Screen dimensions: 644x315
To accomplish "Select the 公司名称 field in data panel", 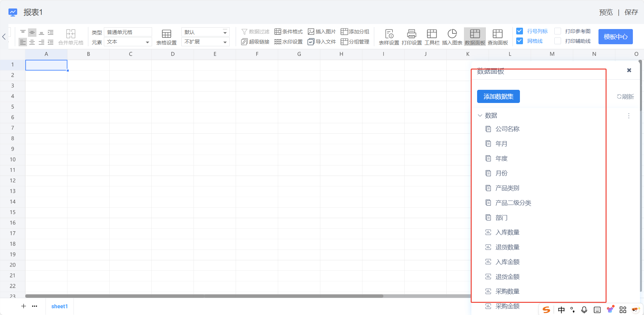I will pos(507,129).
